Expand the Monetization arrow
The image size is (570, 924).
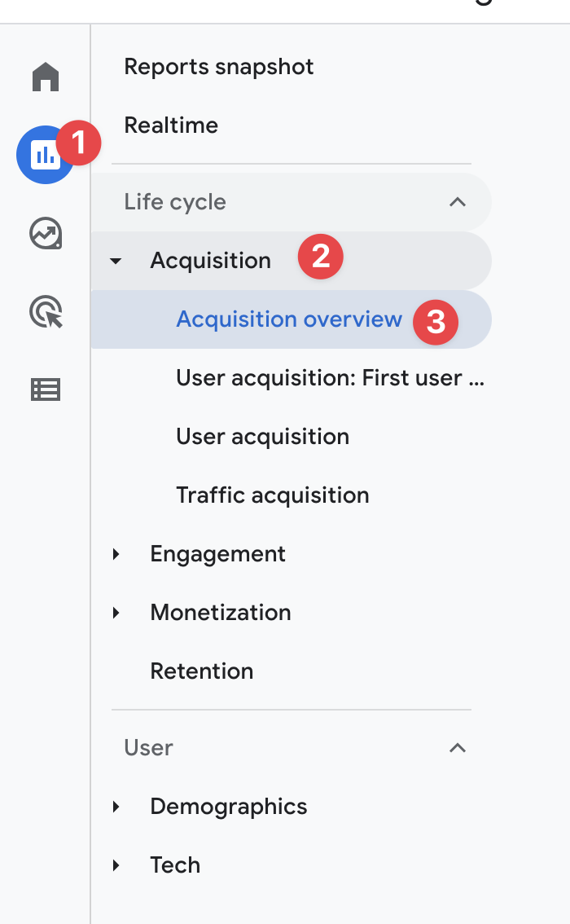[x=116, y=613]
